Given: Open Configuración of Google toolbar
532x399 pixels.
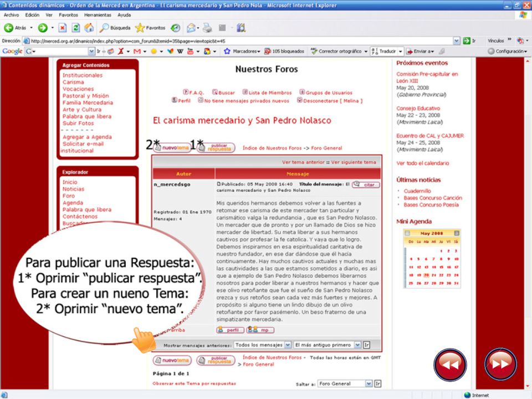Looking at the screenshot, I should [508, 51].
